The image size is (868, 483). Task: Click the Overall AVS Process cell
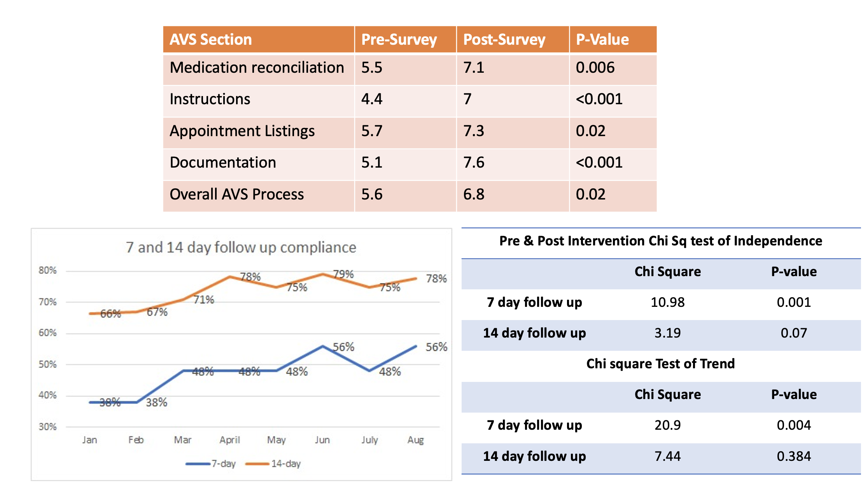pos(236,194)
